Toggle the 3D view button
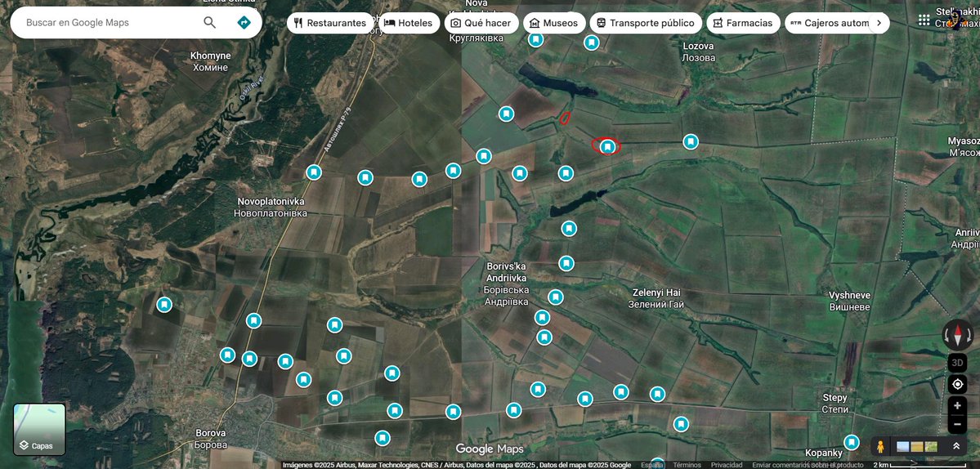 (957, 362)
